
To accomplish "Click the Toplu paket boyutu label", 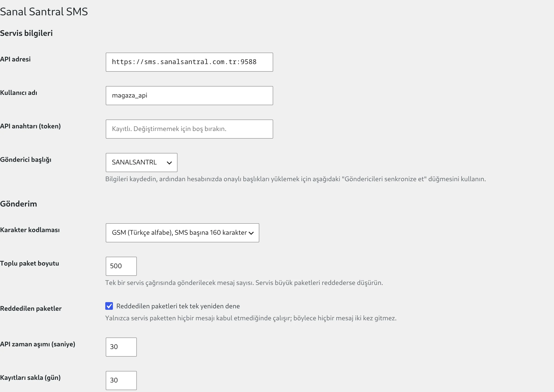I will (29, 263).
